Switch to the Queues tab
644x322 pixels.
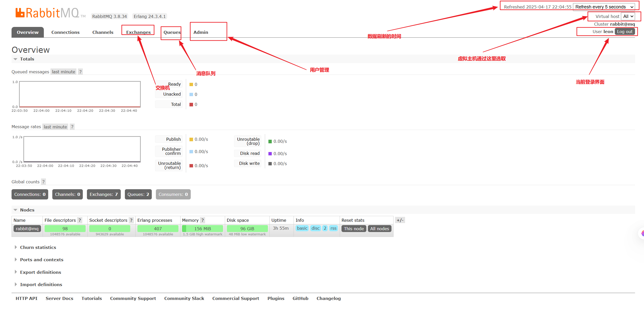[x=172, y=32]
